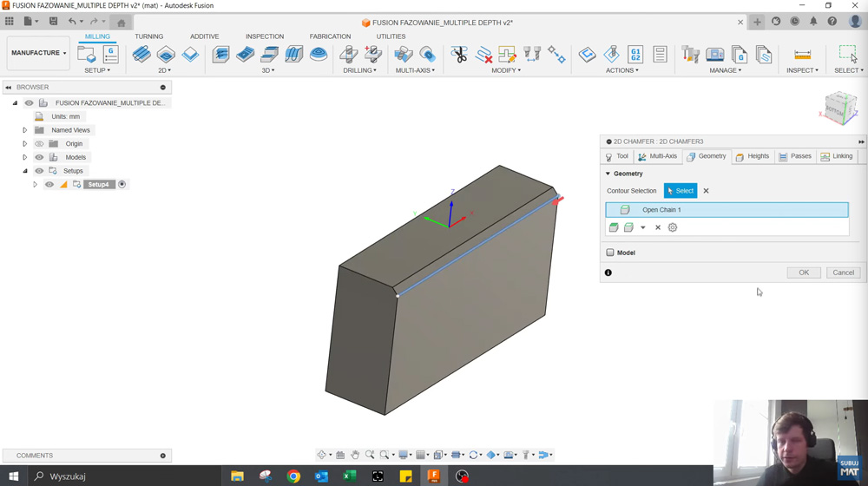Click the ViewCube orientation cube
The height and width of the screenshot is (486, 868).
(x=839, y=108)
